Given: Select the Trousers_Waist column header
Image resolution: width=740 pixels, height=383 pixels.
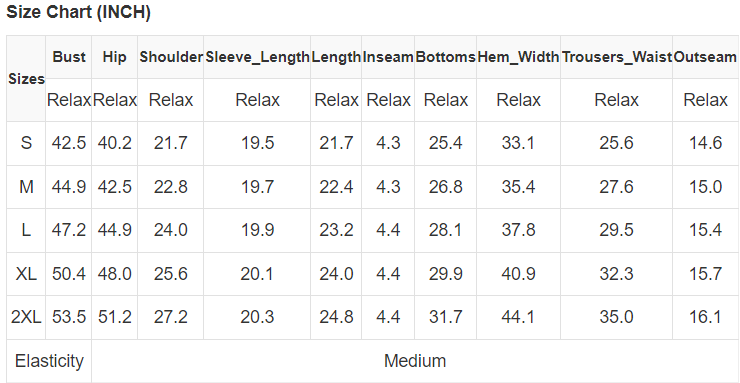Looking at the screenshot, I should [617, 57].
